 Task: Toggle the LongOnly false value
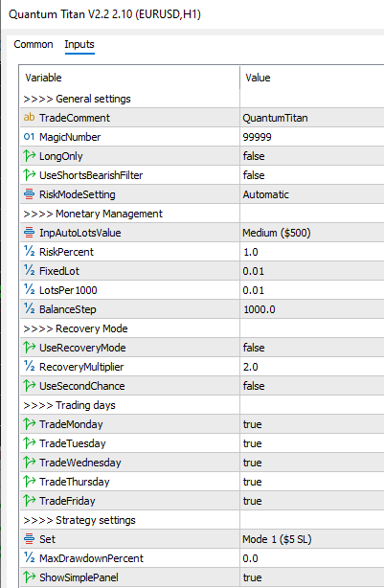pos(312,156)
